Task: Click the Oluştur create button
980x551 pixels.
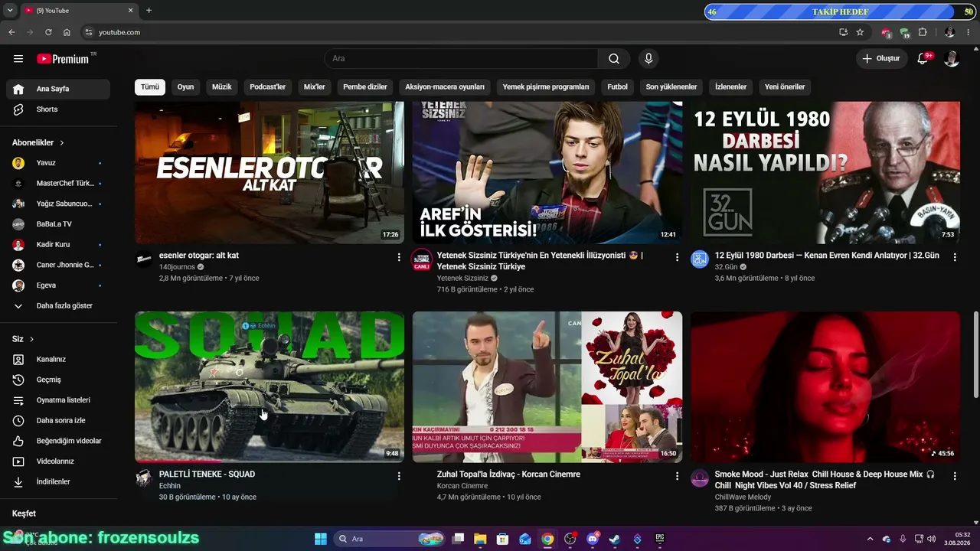Action: tap(881, 59)
